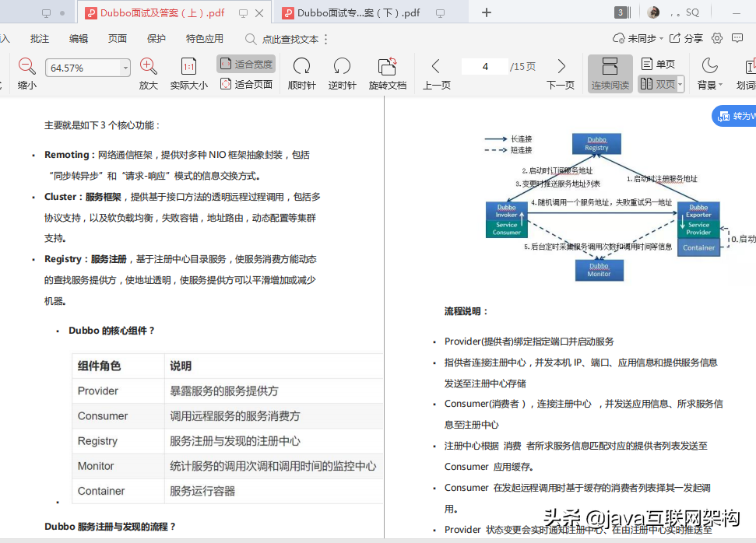Click the heading 流程说明：

click(x=466, y=311)
